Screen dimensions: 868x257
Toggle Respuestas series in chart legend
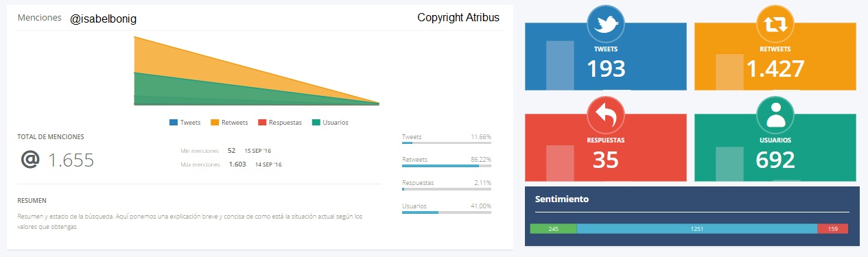pyautogui.click(x=280, y=123)
